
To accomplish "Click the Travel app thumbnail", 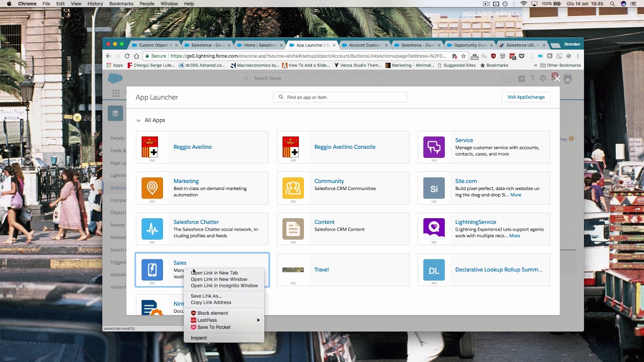I will coord(293,269).
